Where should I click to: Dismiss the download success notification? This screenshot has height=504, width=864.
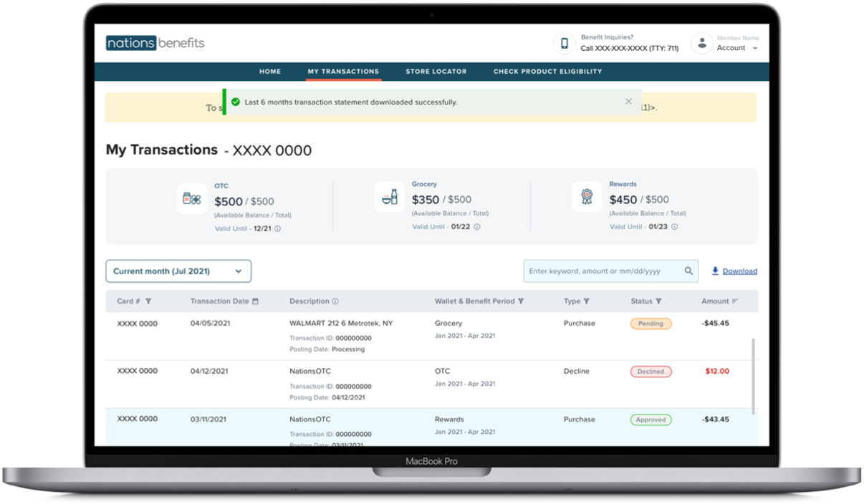coord(628,102)
